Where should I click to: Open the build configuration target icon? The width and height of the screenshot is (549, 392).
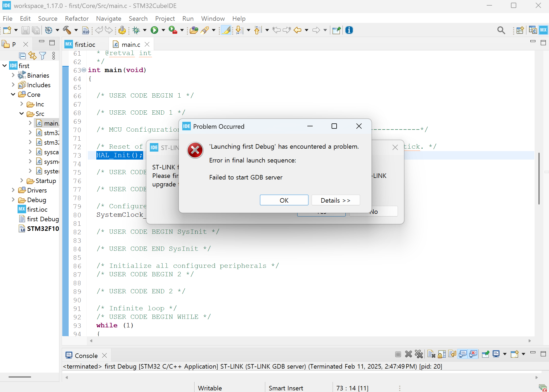tap(48, 30)
